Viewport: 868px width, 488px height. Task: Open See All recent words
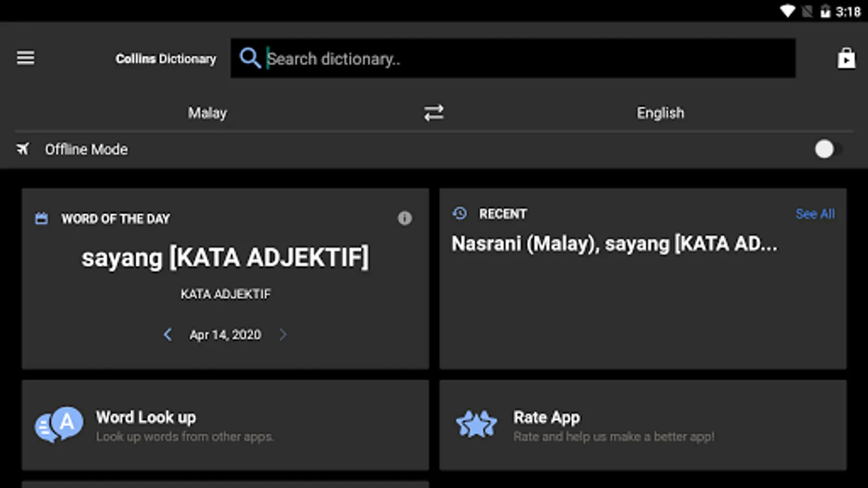coord(815,214)
